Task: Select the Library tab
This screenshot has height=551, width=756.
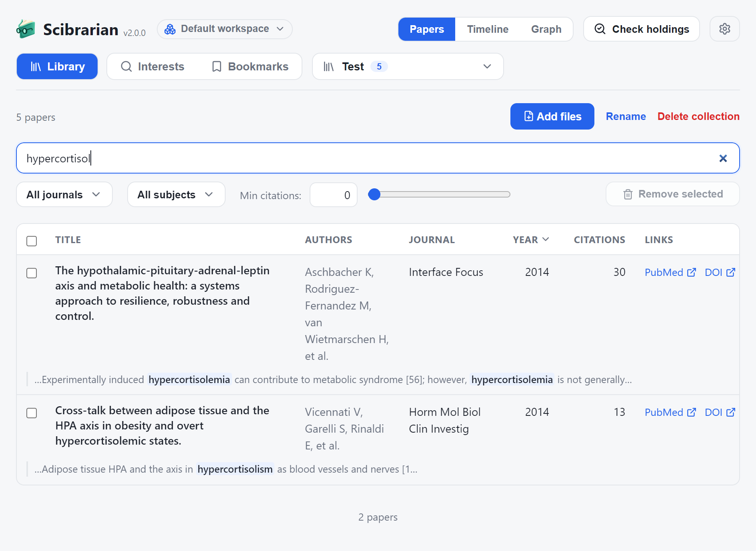Action: [x=57, y=66]
